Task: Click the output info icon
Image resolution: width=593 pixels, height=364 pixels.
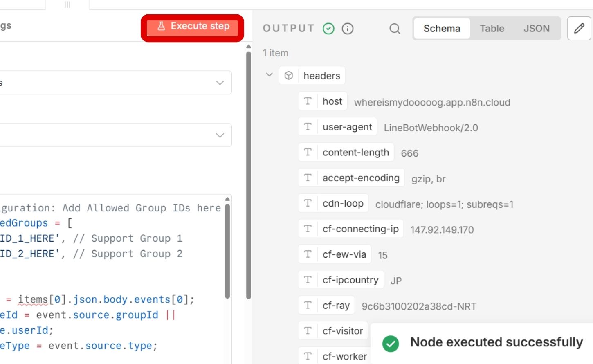Action: tap(348, 29)
